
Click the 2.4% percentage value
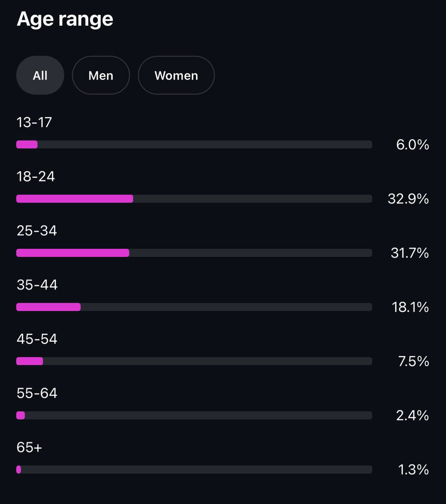412,415
